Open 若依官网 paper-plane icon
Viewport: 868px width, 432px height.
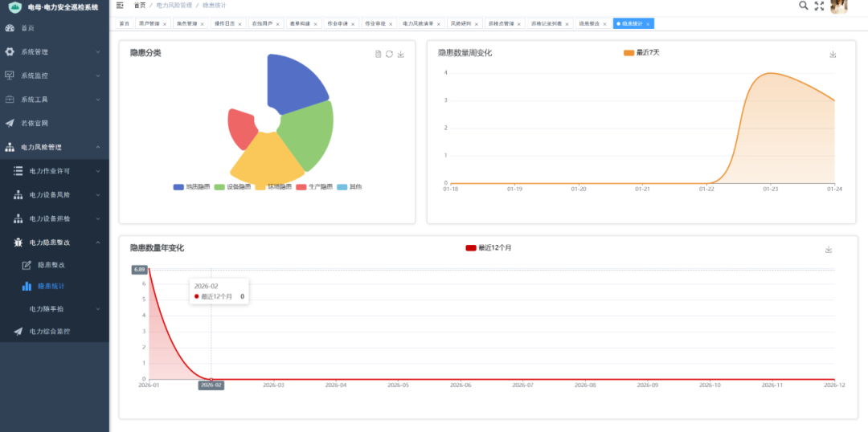pyautogui.click(x=10, y=124)
